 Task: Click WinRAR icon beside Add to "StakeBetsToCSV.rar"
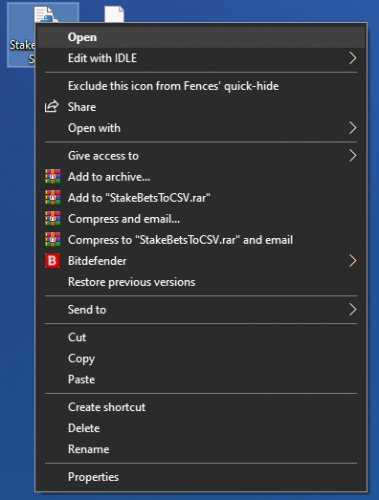coord(53,198)
